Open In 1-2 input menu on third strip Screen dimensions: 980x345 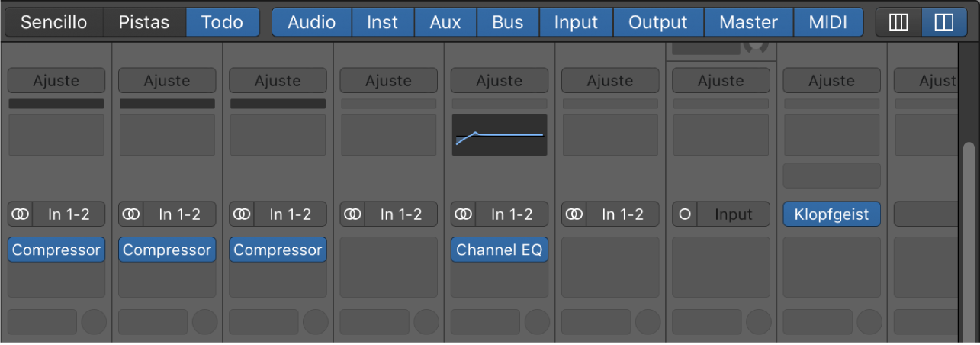pos(291,214)
